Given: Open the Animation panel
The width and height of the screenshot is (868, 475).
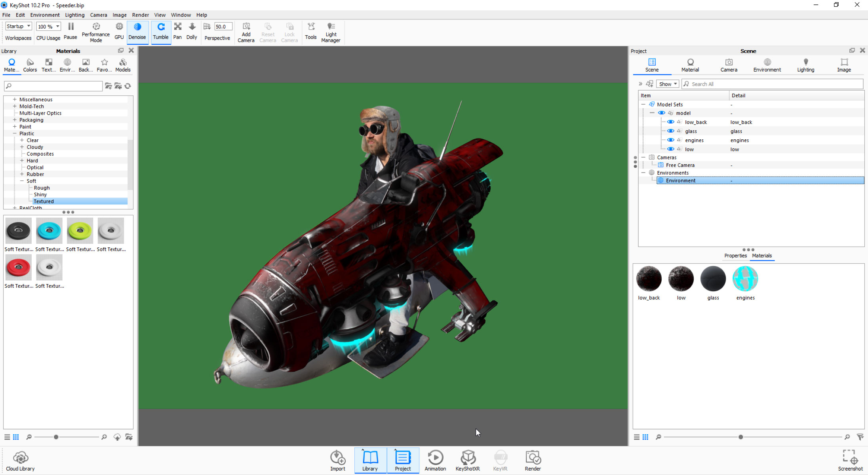Looking at the screenshot, I should (x=435, y=460).
